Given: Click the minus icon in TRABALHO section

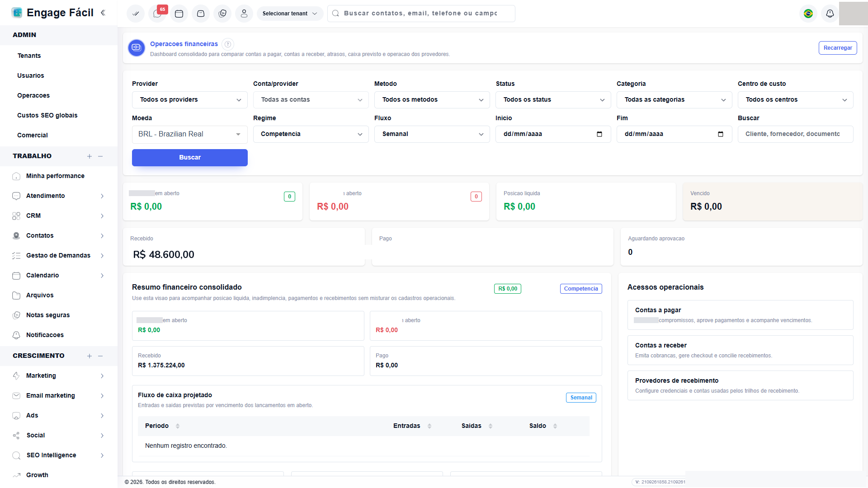Looking at the screenshot, I should pos(100,156).
